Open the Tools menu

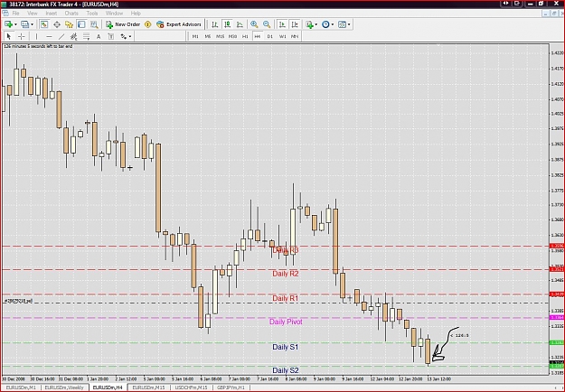tap(92, 14)
